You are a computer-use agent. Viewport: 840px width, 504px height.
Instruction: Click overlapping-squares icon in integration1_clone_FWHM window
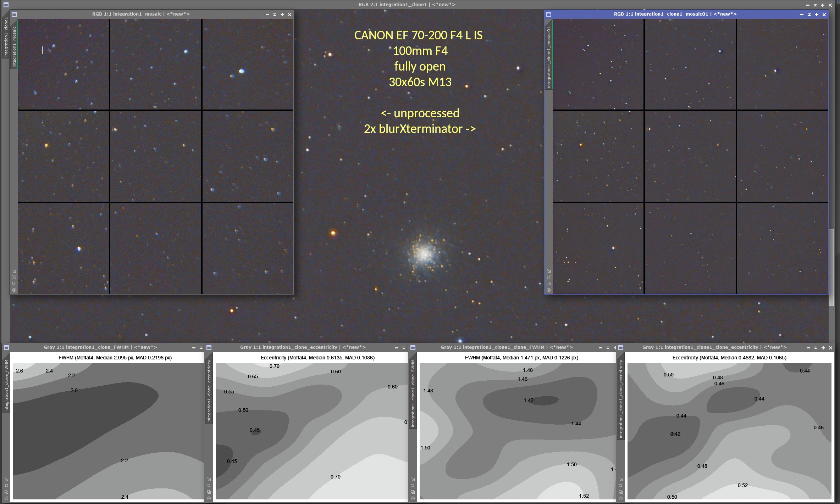point(6,492)
